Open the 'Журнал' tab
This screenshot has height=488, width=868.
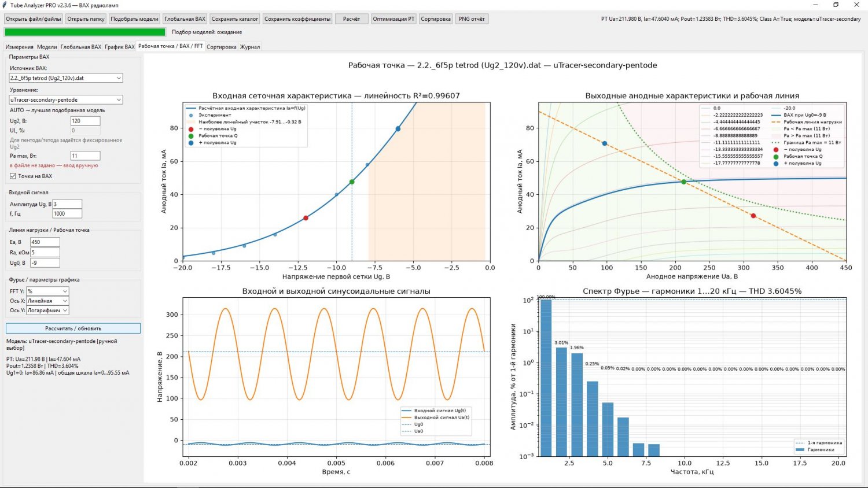250,47
